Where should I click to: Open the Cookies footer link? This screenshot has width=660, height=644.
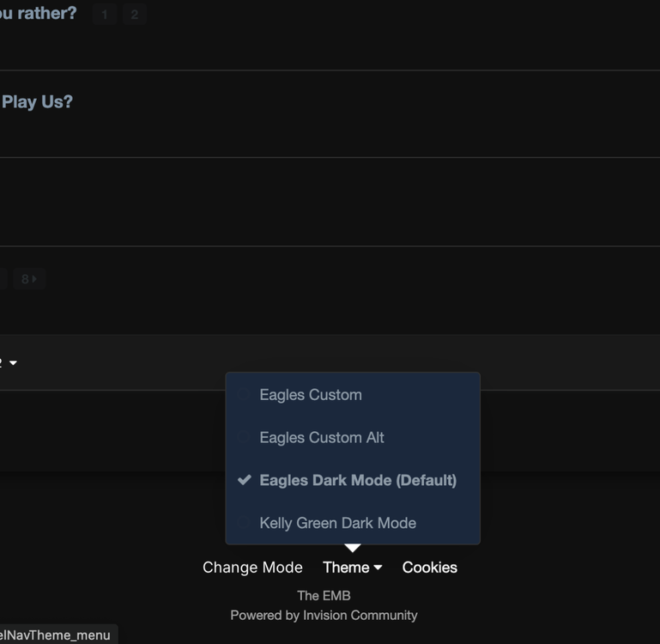(x=429, y=568)
